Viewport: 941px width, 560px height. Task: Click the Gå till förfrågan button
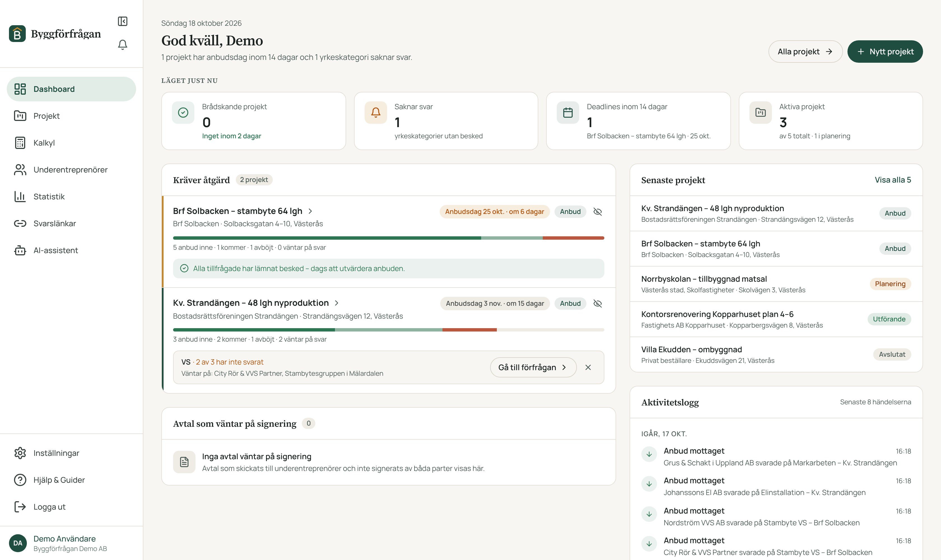(x=533, y=367)
